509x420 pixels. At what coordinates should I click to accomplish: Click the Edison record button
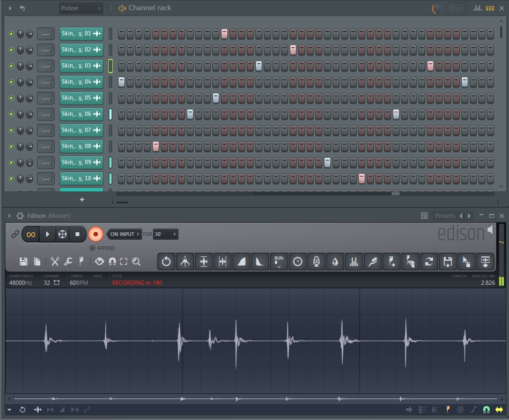pos(95,234)
